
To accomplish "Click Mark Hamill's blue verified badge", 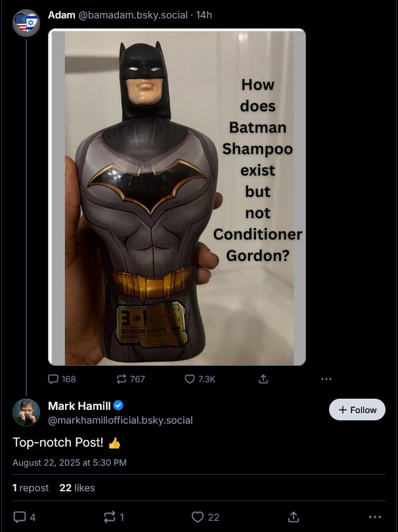I will pos(119,406).
